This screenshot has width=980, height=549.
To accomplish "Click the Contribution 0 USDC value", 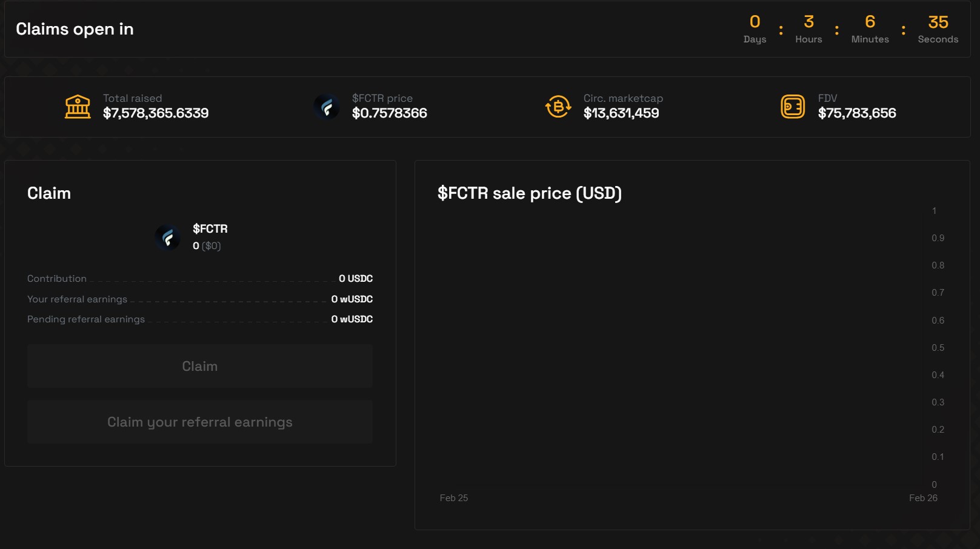I will click(x=355, y=279).
